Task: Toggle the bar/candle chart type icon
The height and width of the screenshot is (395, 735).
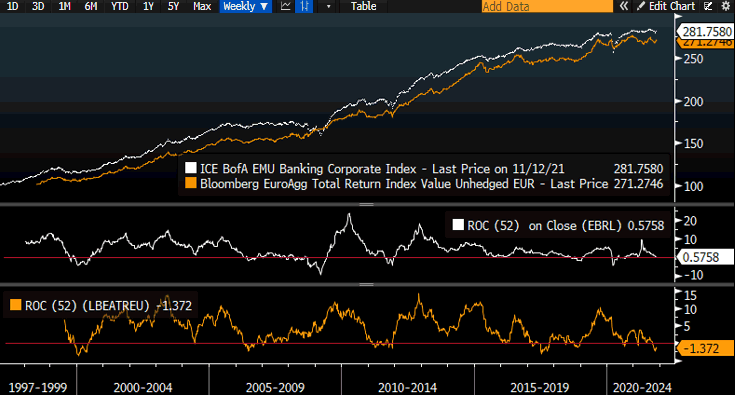Action: click(x=304, y=6)
